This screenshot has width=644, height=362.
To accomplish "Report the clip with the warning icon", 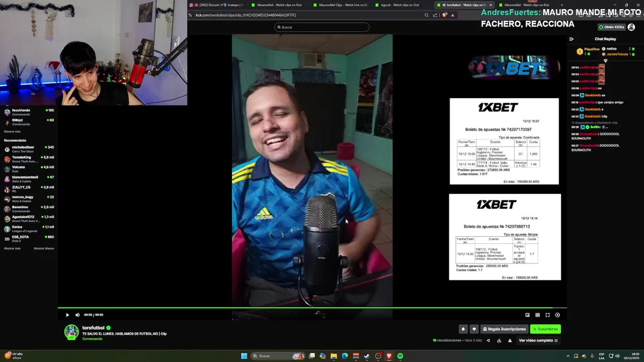I will [x=510, y=340].
